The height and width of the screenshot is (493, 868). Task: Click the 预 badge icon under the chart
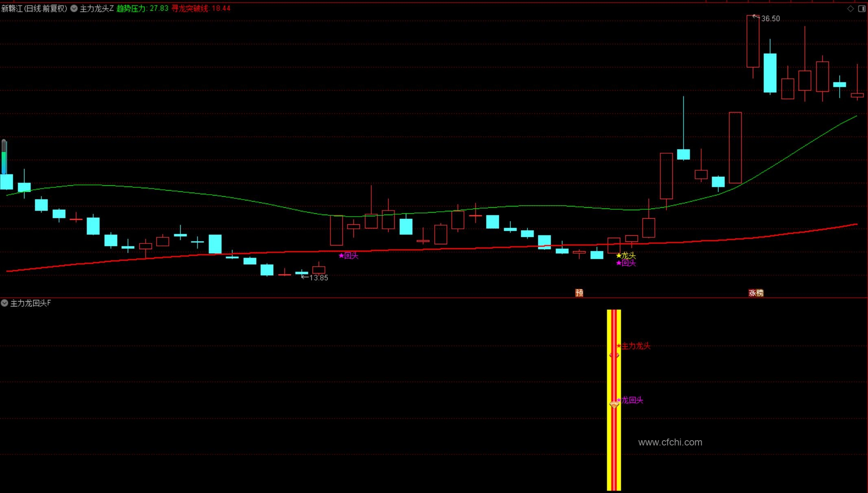click(x=579, y=293)
